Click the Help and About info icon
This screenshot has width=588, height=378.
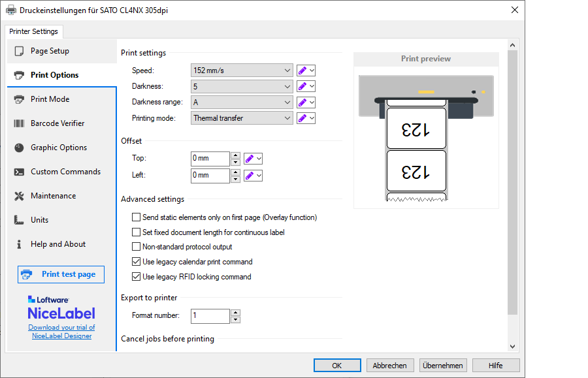pos(19,244)
